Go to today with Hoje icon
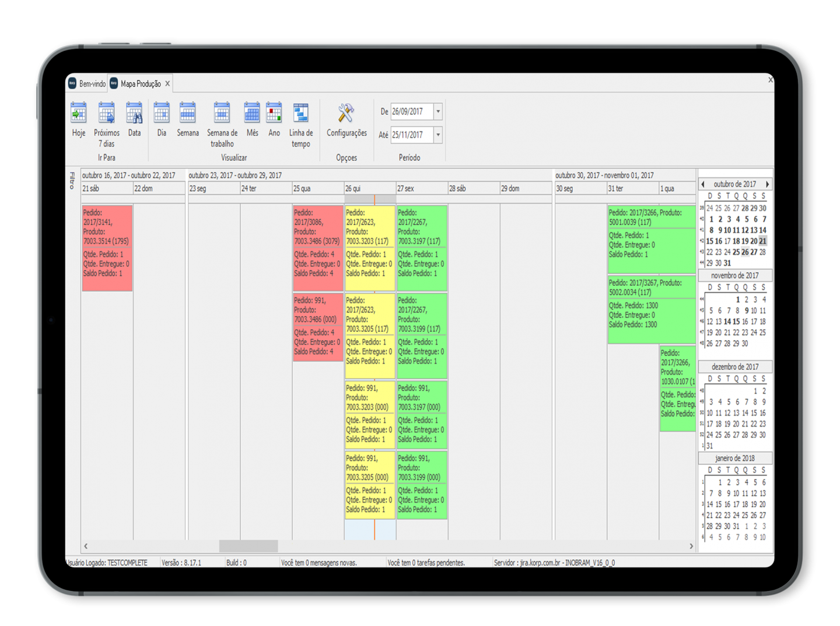This screenshot has width=840, height=626. coord(79,120)
